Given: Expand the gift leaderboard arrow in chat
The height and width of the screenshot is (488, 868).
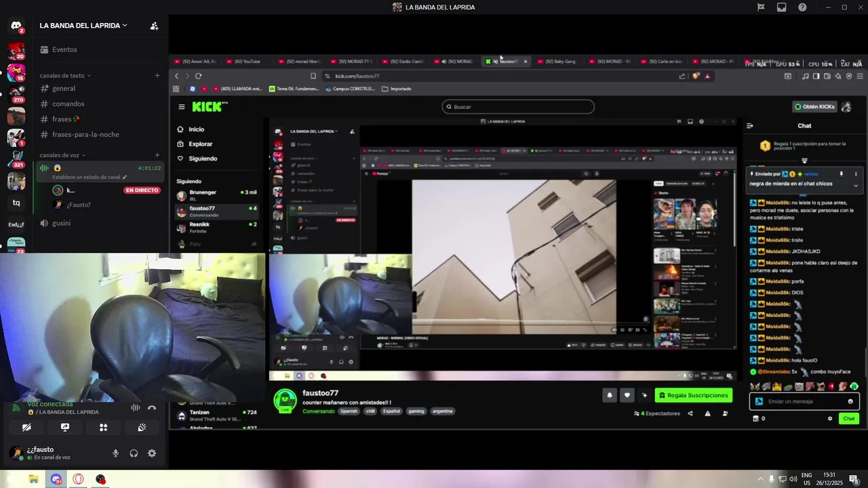Looking at the screenshot, I should [804, 161].
